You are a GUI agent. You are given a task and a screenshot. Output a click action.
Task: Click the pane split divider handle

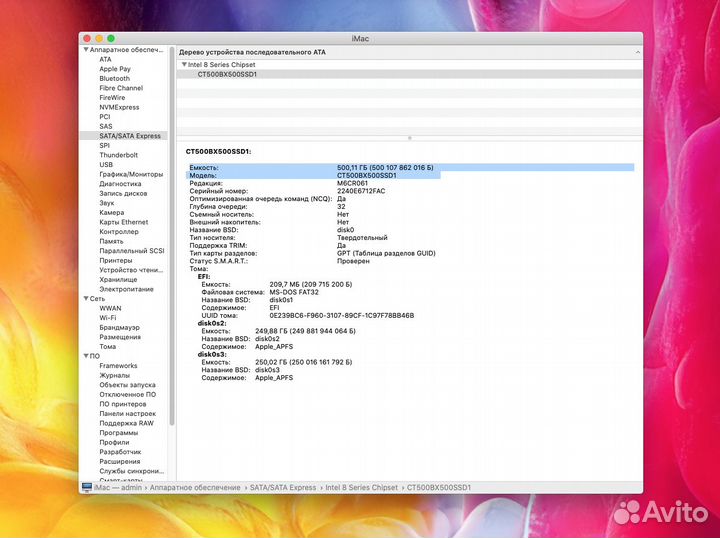coord(410,138)
